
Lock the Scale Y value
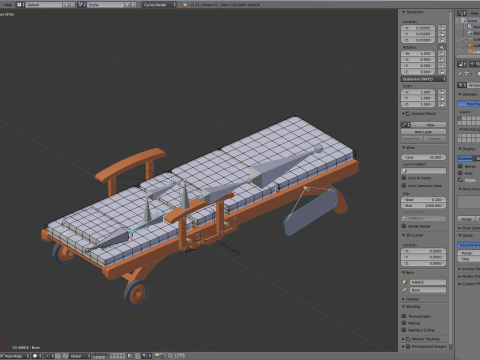click(442, 98)
